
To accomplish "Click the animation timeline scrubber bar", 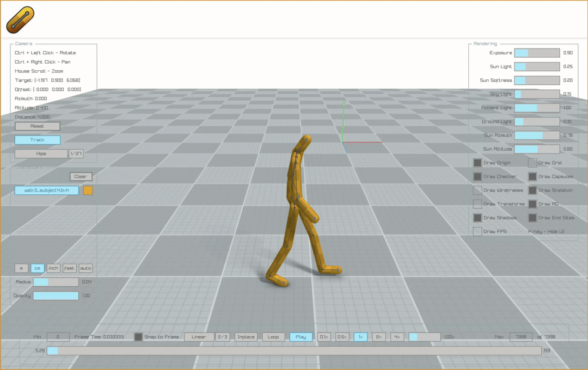I will click(294, 350).
